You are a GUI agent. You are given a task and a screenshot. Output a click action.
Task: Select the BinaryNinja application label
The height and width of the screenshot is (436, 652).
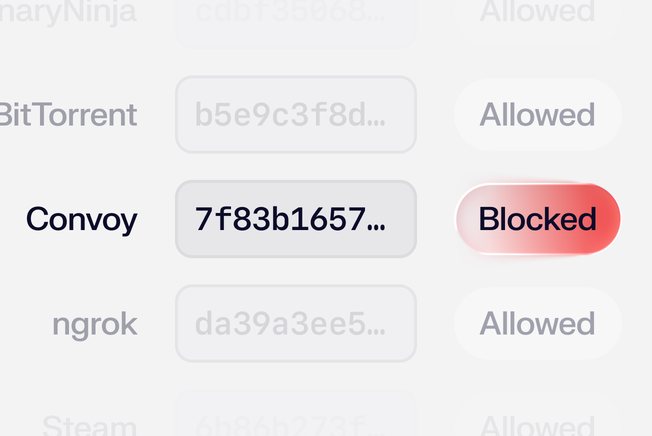tap(68, 12)
